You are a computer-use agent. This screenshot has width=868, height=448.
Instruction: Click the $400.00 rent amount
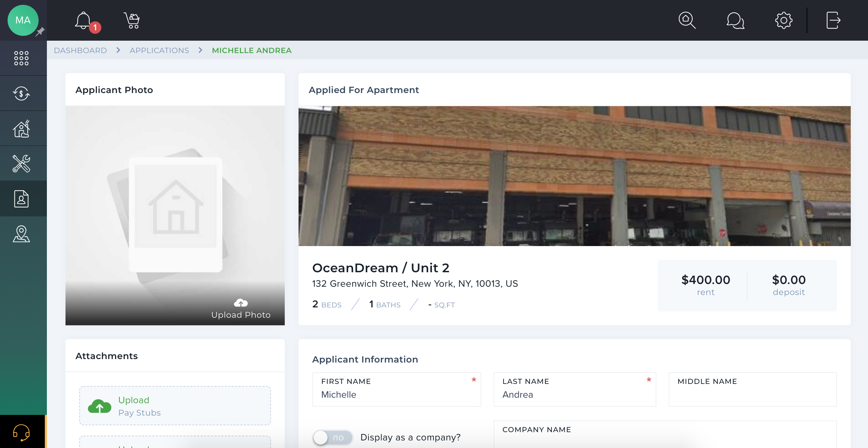tap(706, 280)
